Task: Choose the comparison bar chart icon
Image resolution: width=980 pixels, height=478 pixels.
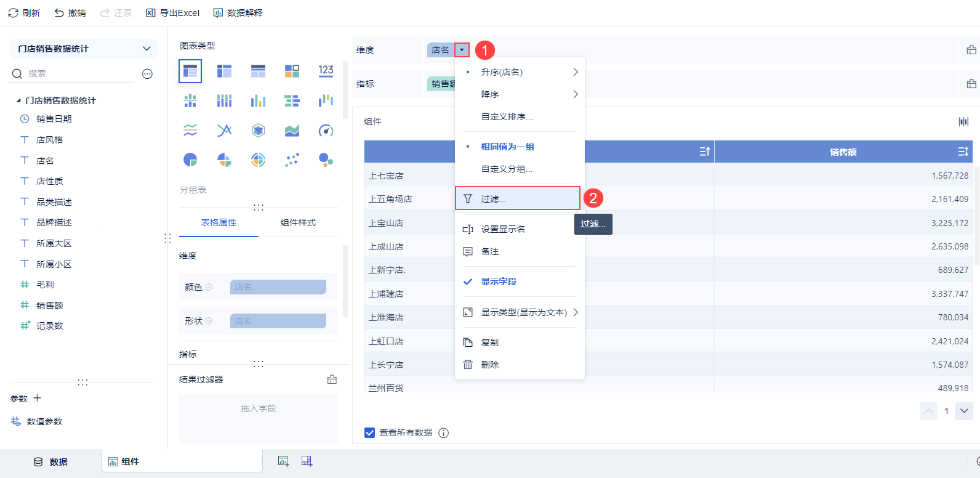Action: [x=292, y=100]
